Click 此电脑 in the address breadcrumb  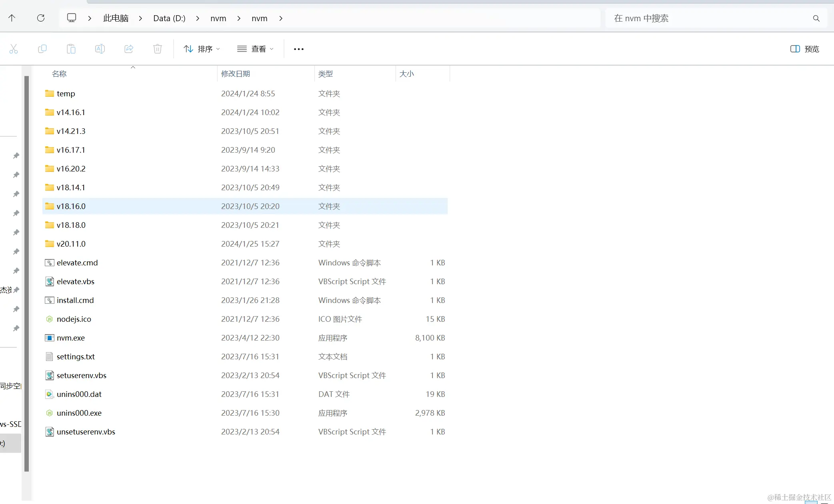[116, 18]
